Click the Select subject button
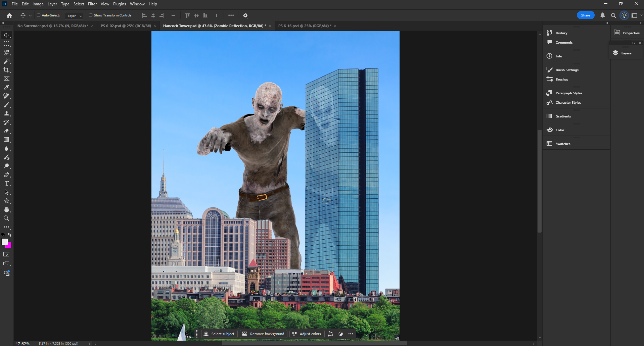 [219, 334]
